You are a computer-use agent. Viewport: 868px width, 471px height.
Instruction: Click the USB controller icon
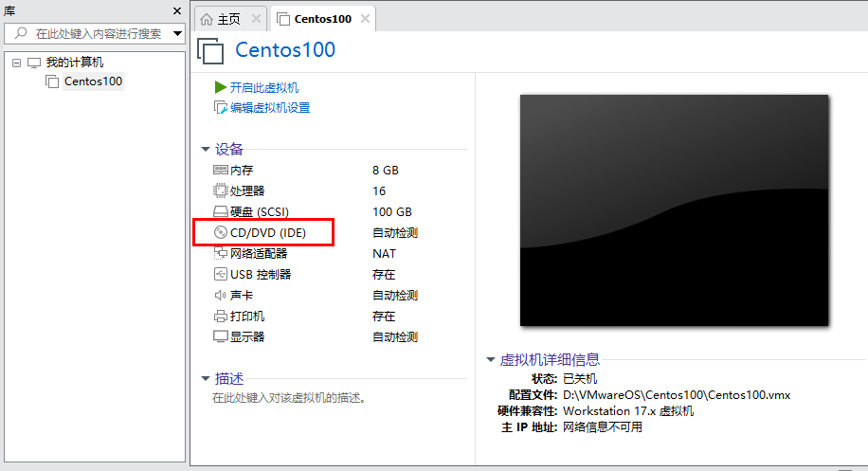click(x=221, y=274)
